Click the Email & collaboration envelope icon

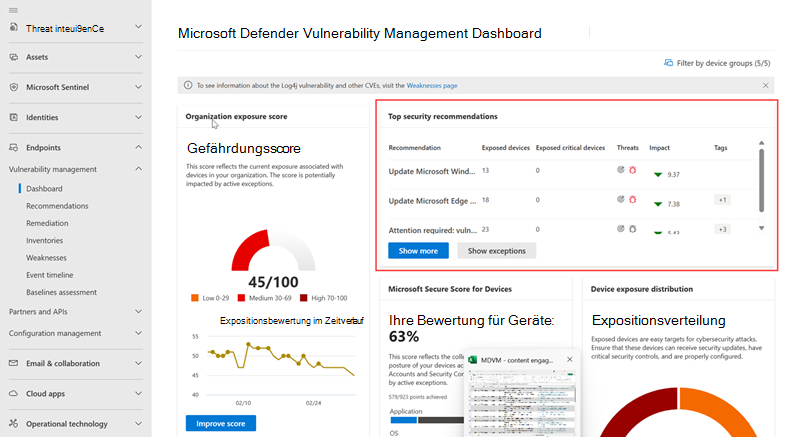tap(14, 363)
